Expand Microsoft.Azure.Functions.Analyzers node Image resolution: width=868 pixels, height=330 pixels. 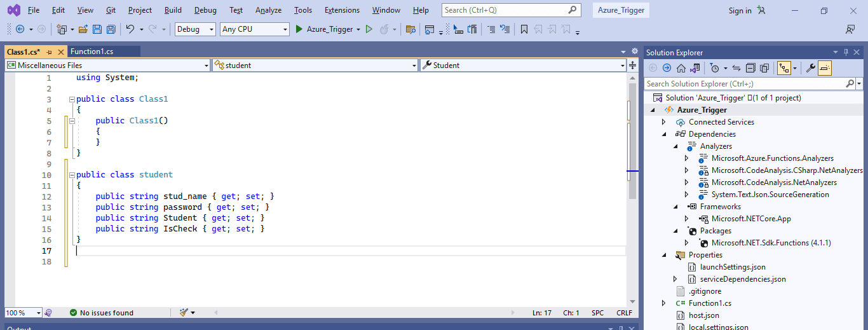click(686, 158)
